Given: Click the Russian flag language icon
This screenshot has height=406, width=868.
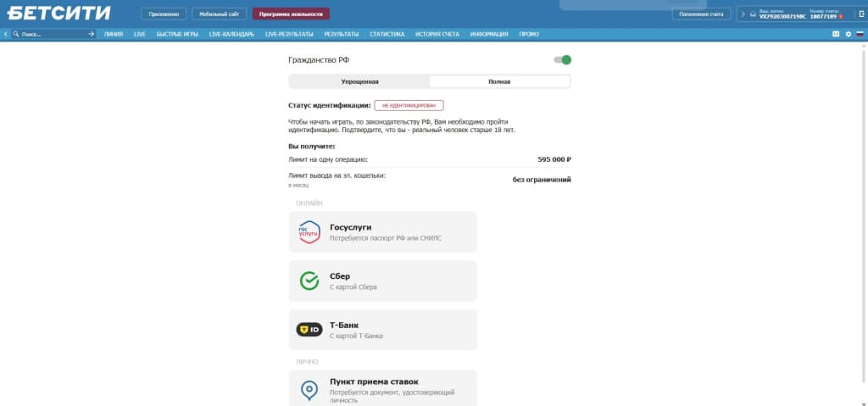Looking at the screenshot, I should click(x=860, y=35).
